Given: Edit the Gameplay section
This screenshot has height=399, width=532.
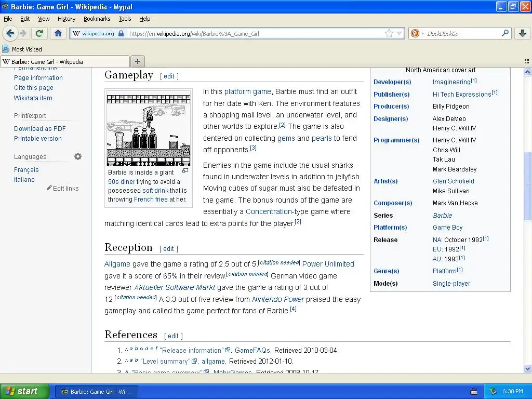Looking at the screenshot, I should click(x=169, y=76).
